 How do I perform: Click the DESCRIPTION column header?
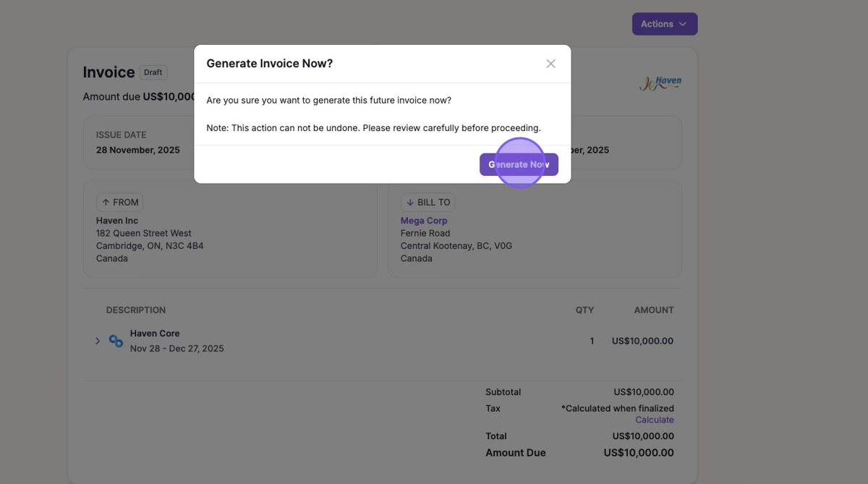coord(136,310)
